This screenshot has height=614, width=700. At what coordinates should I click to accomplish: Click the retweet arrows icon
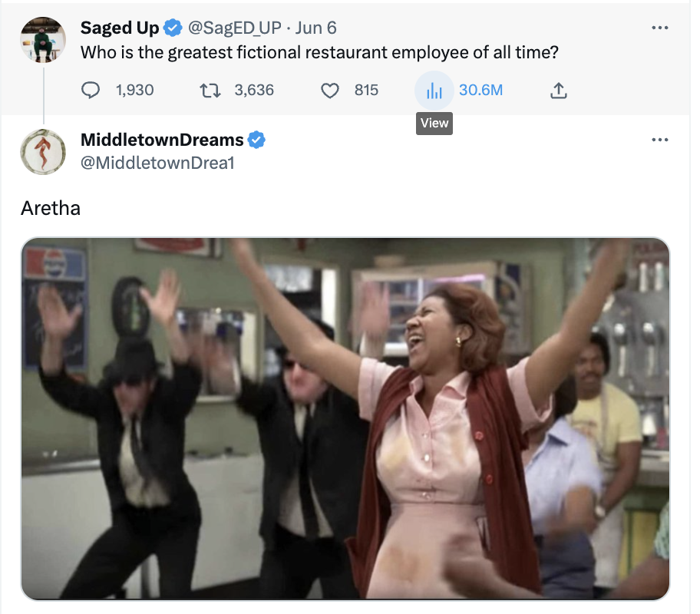tap(210, 91)
